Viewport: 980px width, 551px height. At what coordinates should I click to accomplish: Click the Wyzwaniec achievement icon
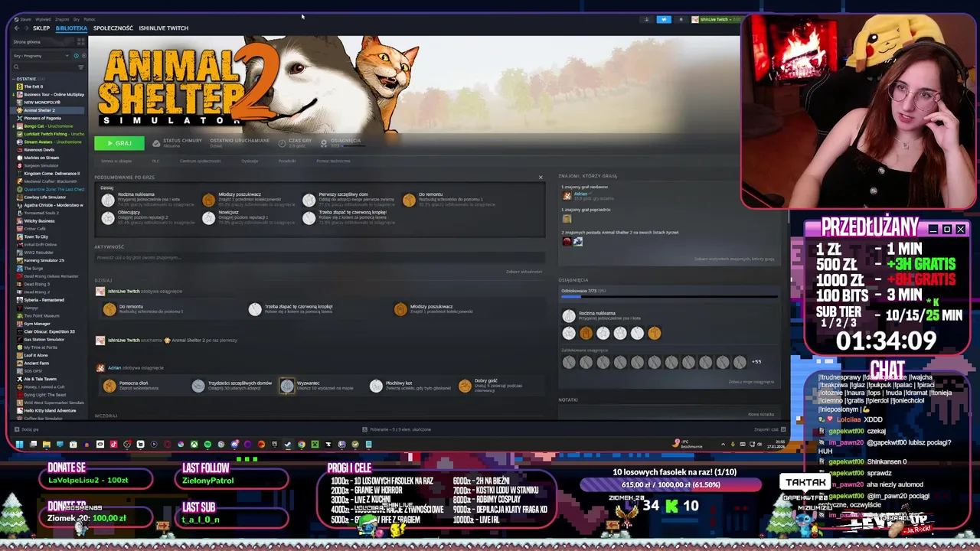point(287,386)
